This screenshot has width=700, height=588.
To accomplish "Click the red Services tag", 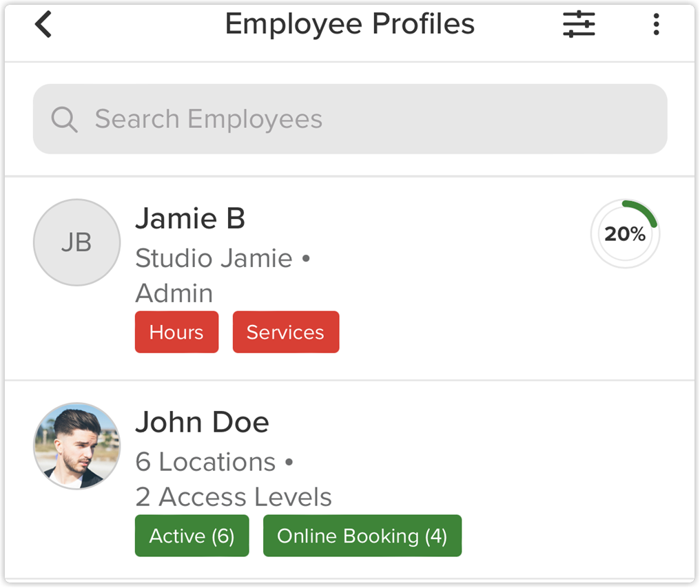I will (x=285, y=332).
